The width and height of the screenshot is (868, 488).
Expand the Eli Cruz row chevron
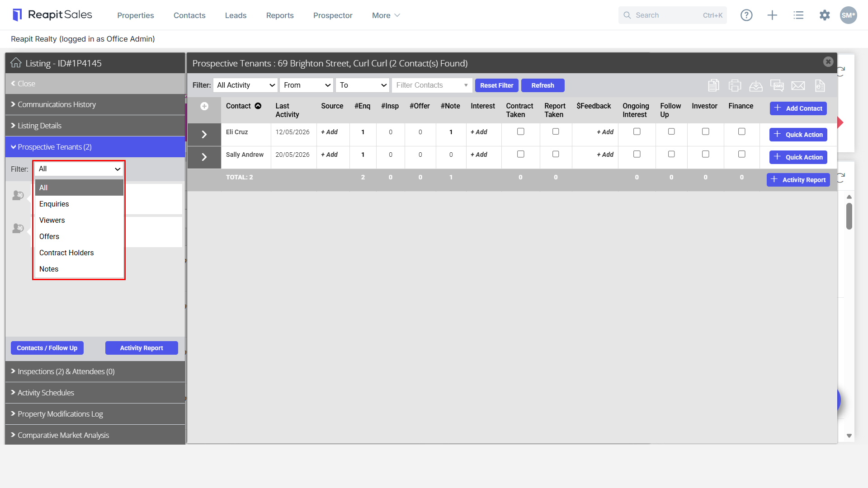tap(204, 135)
